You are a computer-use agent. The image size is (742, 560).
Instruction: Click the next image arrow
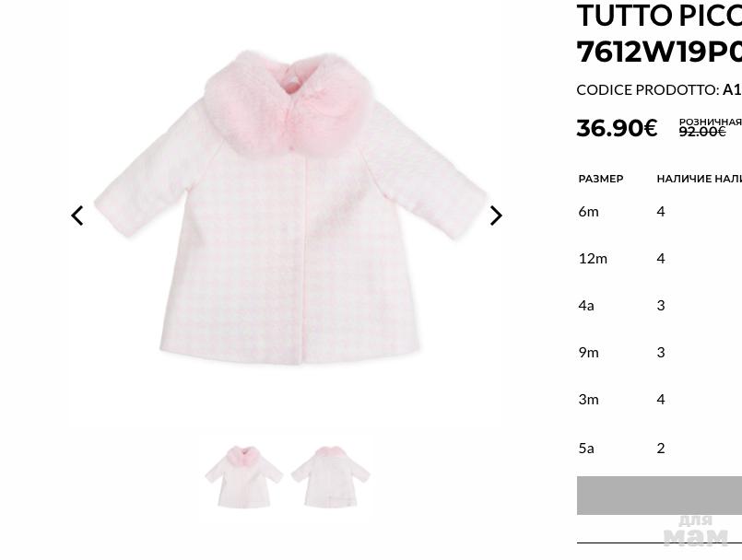[496, 216]
